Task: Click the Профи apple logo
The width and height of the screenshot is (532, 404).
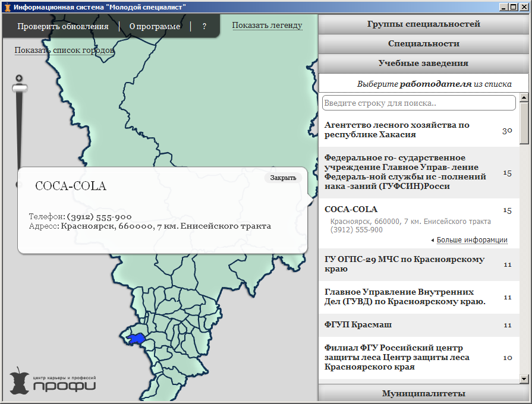Action: click(x=19, y=381)
